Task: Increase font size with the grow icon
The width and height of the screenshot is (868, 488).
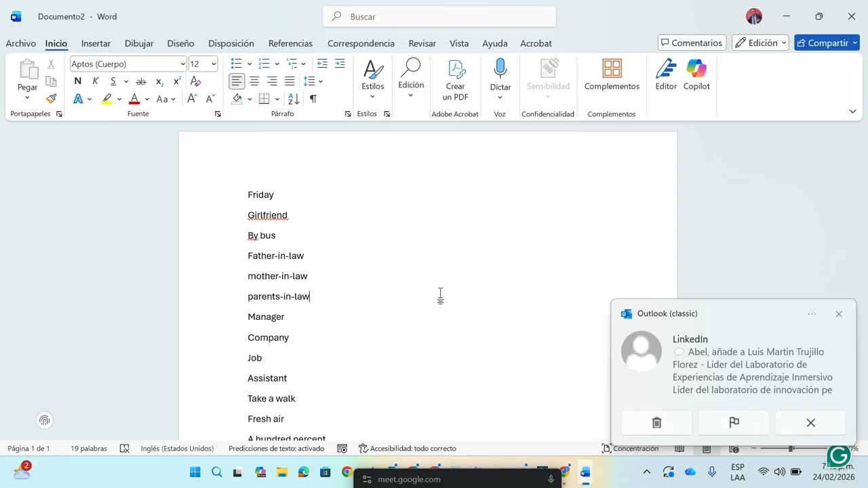Action: 193,99
